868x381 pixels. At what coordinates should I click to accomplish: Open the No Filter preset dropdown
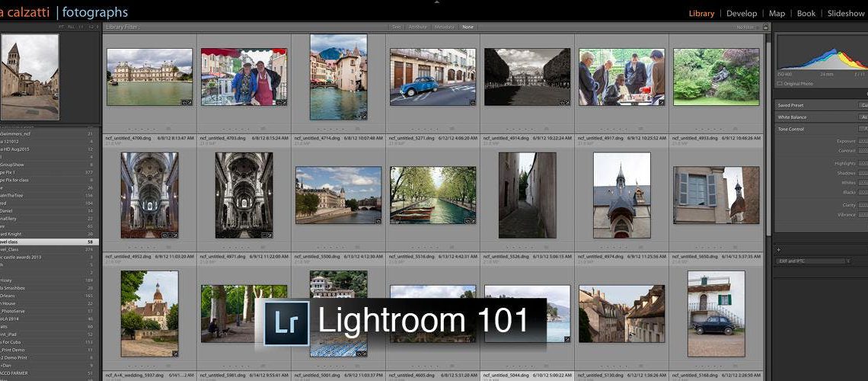746,27
